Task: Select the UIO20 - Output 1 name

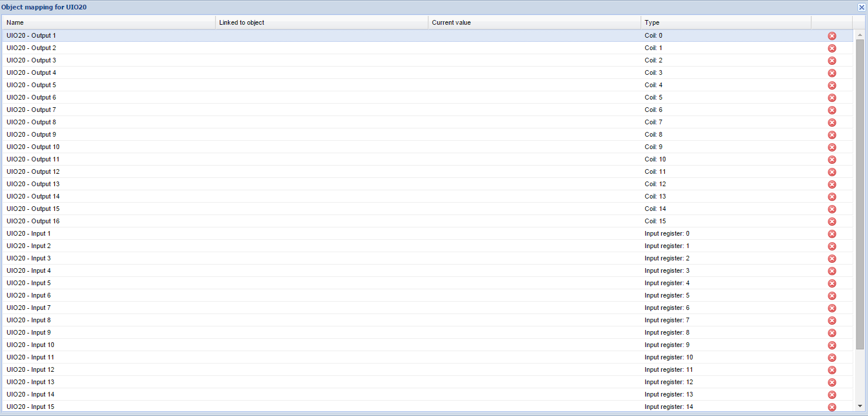Action: point(31,36)
